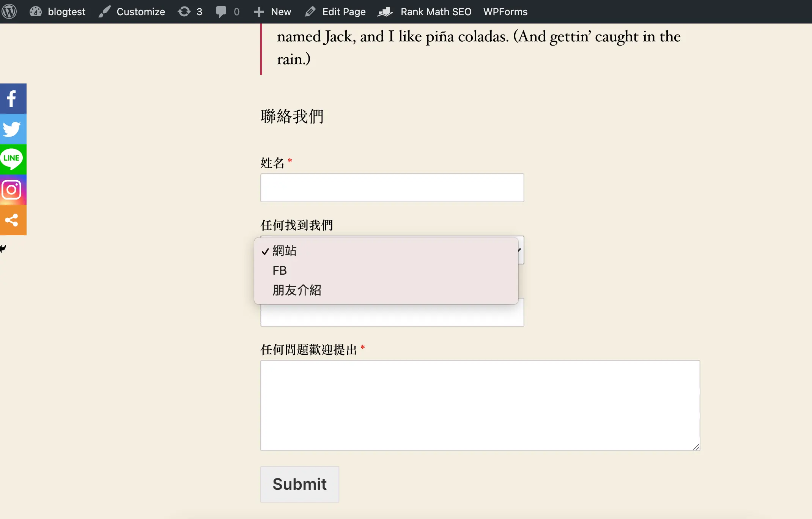The width and height of the screenshot is (812, 519).
Task: Collapse the social sidebar arrow
Action: click(3, 248)
